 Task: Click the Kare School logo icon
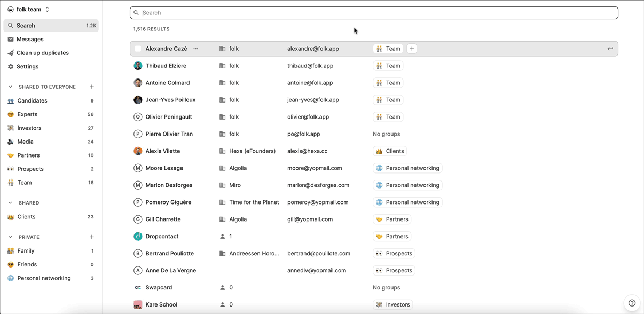[138, 305]
